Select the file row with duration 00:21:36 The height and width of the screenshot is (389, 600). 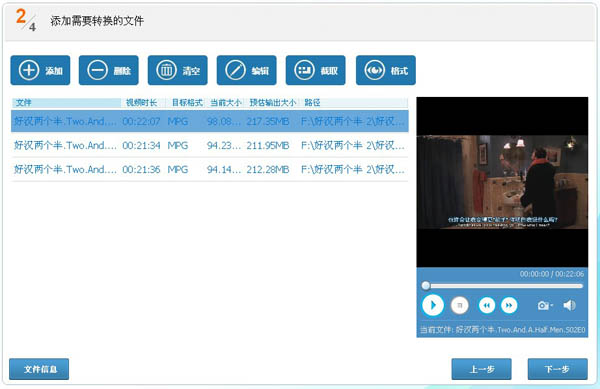[x=210, y=169]
